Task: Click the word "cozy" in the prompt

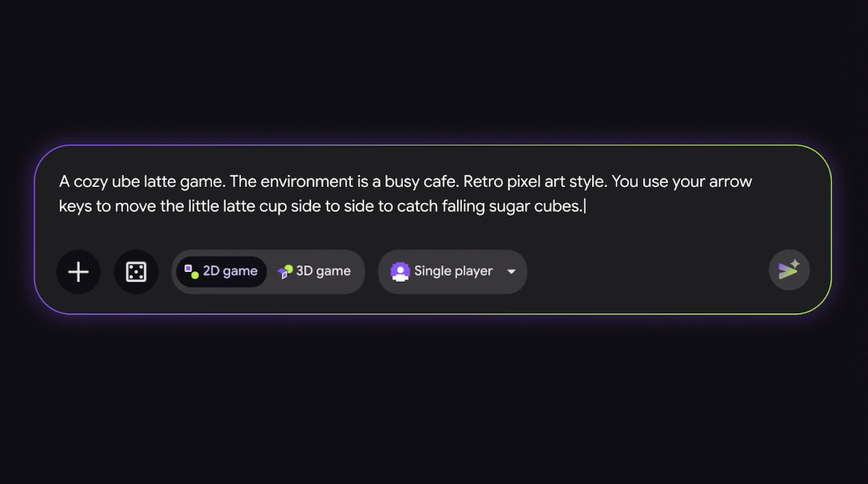Action: pyautogui.click(x=90, y=182)
